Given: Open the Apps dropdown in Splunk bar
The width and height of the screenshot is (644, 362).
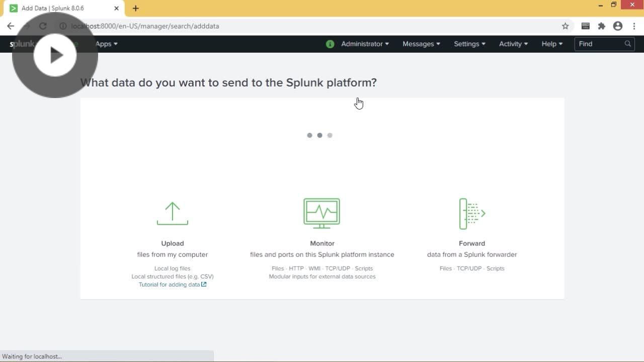Looking at the screenshot, I should (106, 44).
